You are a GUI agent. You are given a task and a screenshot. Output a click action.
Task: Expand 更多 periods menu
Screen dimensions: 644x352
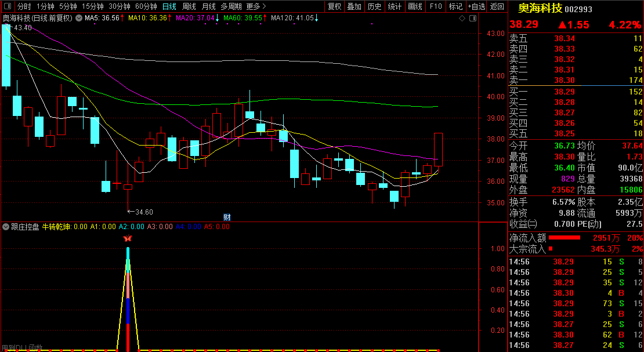(255, 6)
